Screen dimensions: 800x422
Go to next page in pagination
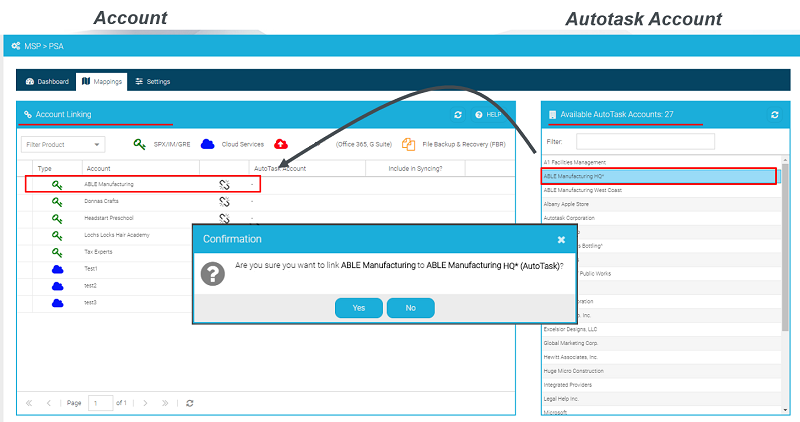[145, 403]
